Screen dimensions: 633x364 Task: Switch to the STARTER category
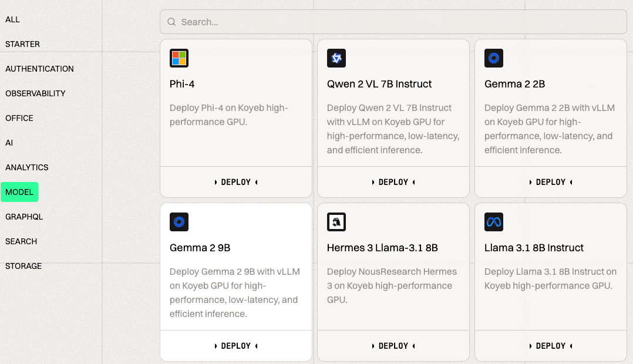click(x=22, y=44)
